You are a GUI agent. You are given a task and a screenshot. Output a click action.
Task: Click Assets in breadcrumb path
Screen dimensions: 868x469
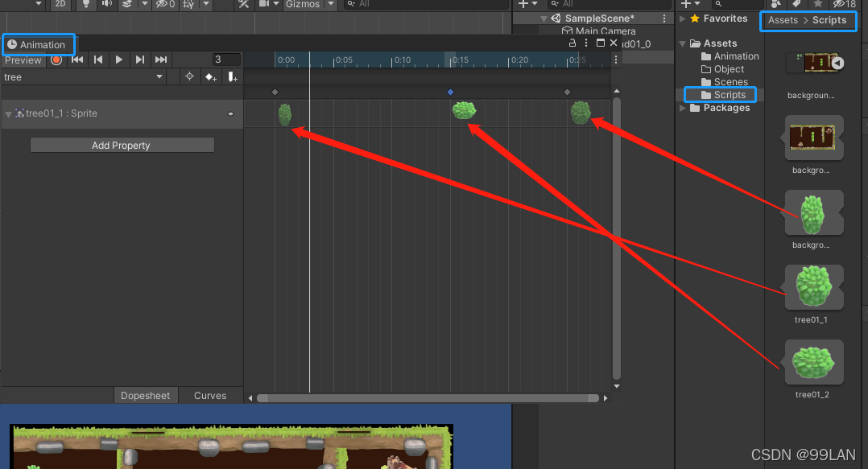(783, 20)
